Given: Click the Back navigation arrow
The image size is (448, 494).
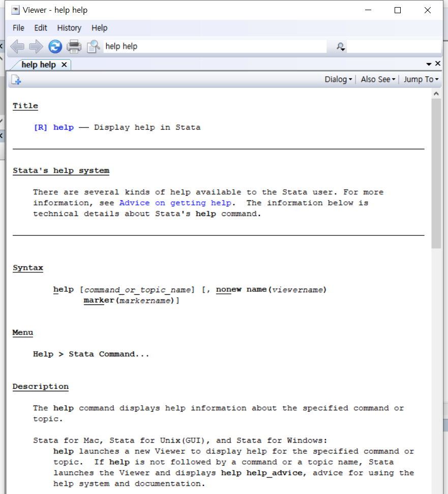Looking at the screenshot, I should pos(17,47).
